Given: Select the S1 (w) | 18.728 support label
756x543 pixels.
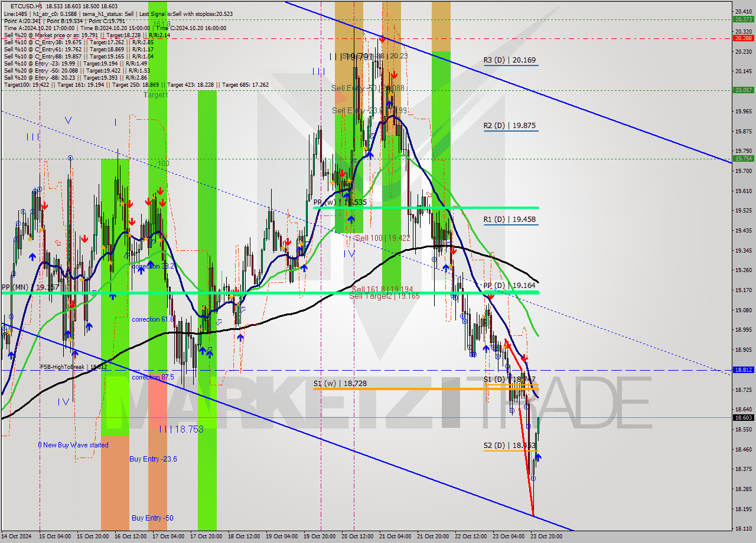Looking at the screenshot, I should tap(340, 384).
